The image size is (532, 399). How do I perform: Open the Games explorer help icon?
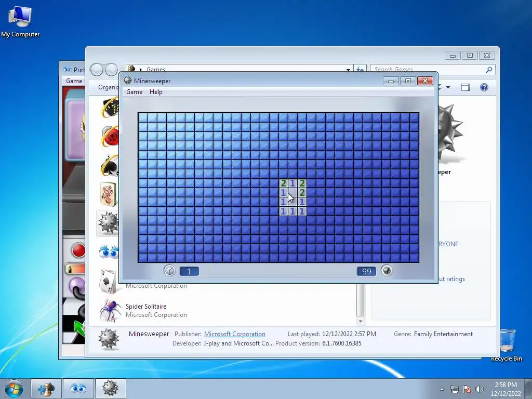click(x=484, y=87)
